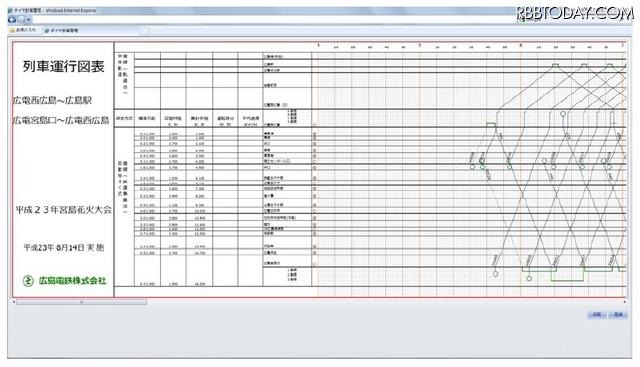The image size is (640, 367).
Task: Click the hour 5 marker on time axis
Action: [x=419, y=45]
